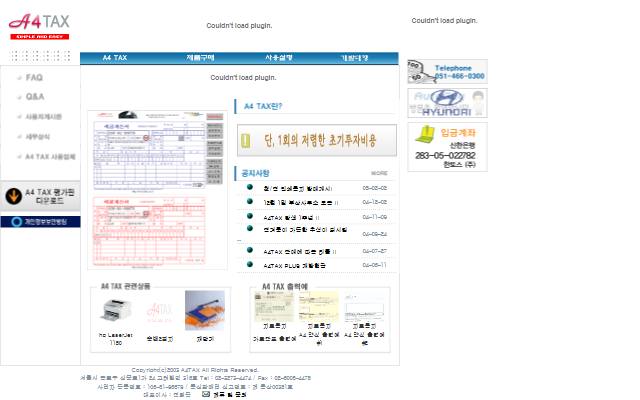
Task: Click green bullet beside the 05-02-02 notice
Action: tap(250, 187)
